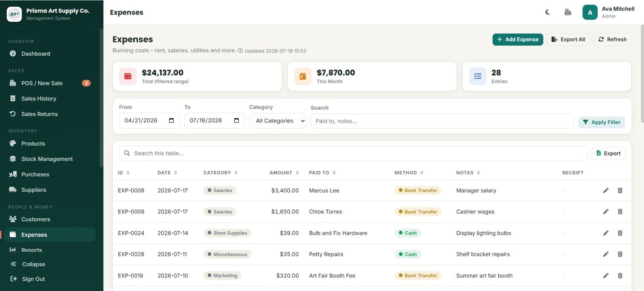
Task: Click Store Supplies category tag
Action: [x=227, y=233]
